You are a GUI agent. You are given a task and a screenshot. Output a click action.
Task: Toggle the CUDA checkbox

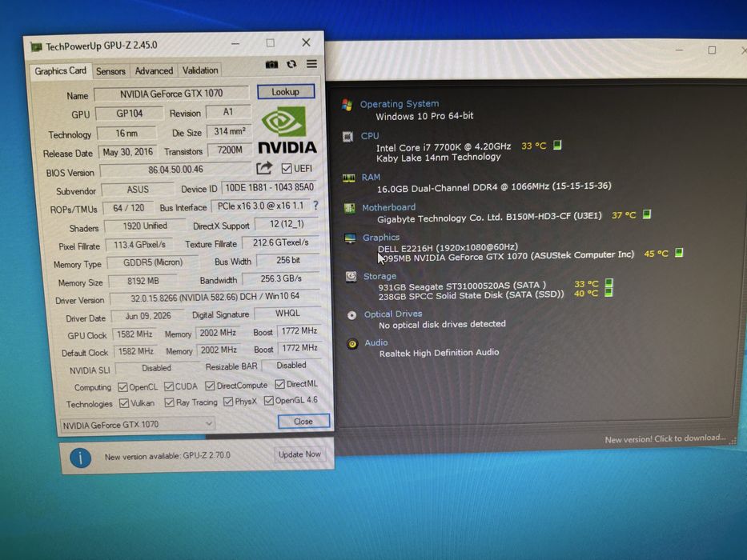(x=169, y=386)
